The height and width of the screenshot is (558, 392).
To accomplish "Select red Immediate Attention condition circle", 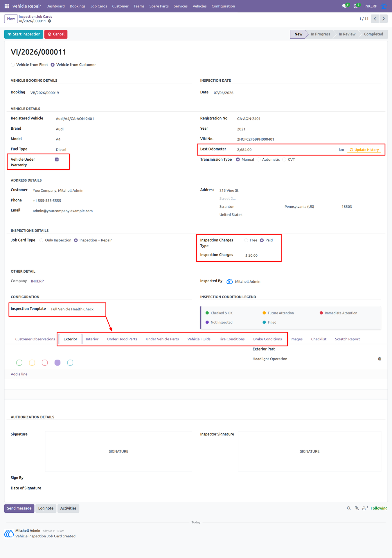I will pyautogui.click(x=45, y=363).
